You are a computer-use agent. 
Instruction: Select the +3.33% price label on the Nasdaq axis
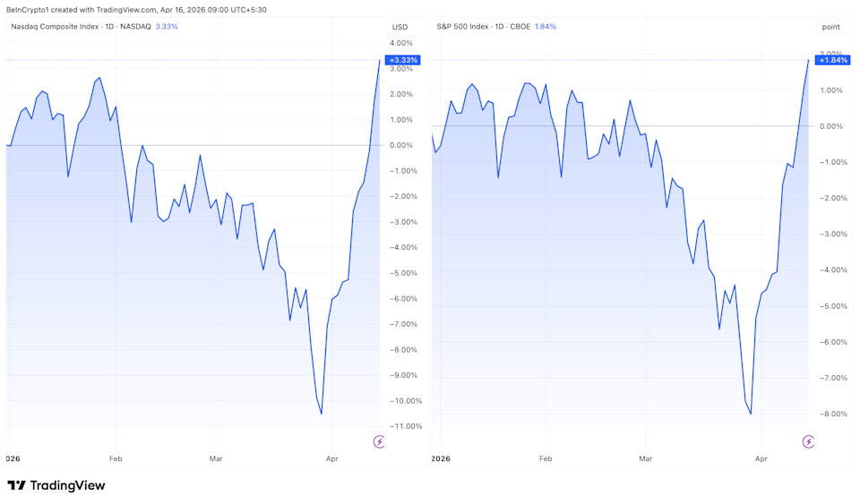pos(400,60)
